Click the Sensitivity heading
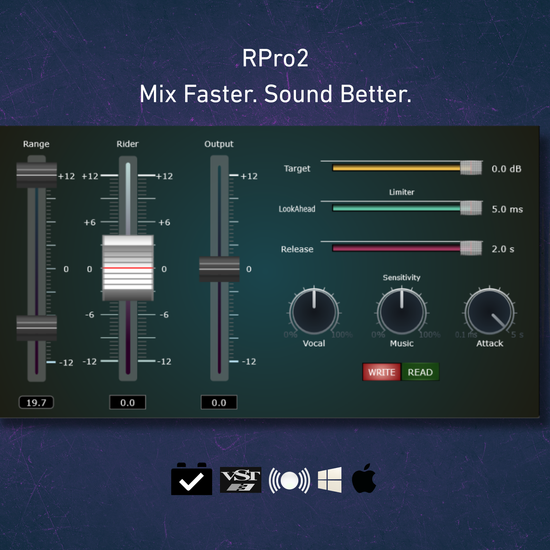Screen dimensions: 550x550 (x=402, y=278)
